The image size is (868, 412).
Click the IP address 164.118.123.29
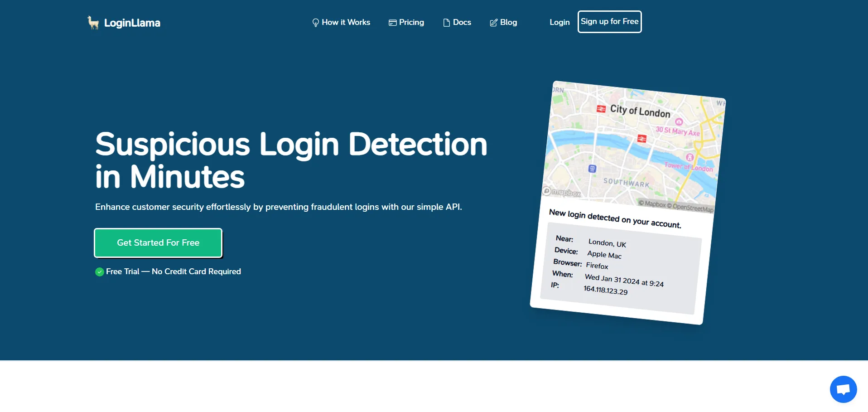pyautogui.click(x=605, y=290)
